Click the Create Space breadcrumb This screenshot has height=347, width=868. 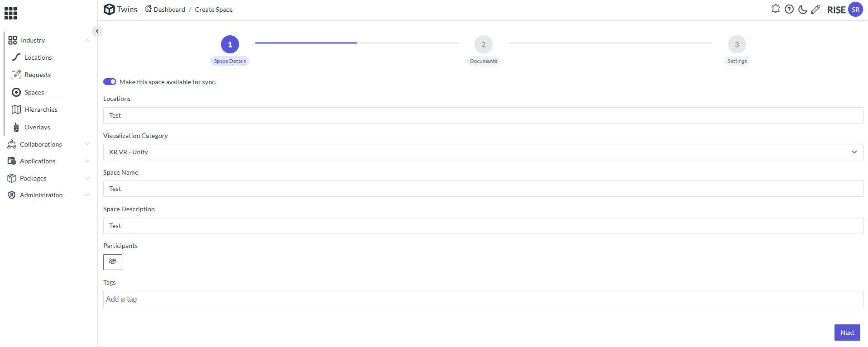[214, 10]
